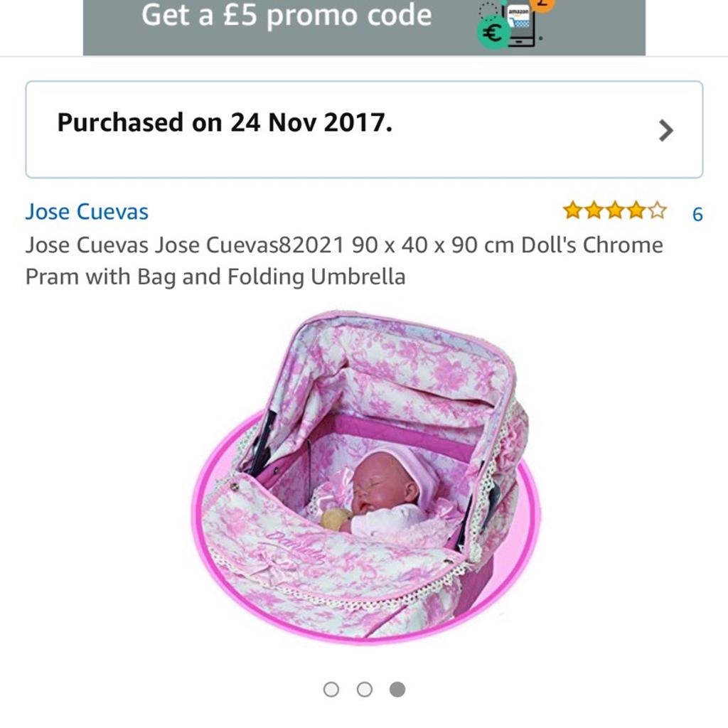This screenshot has height=728, width=728.
Task: Tap the green euro coin icon
Action: point(493,33)
